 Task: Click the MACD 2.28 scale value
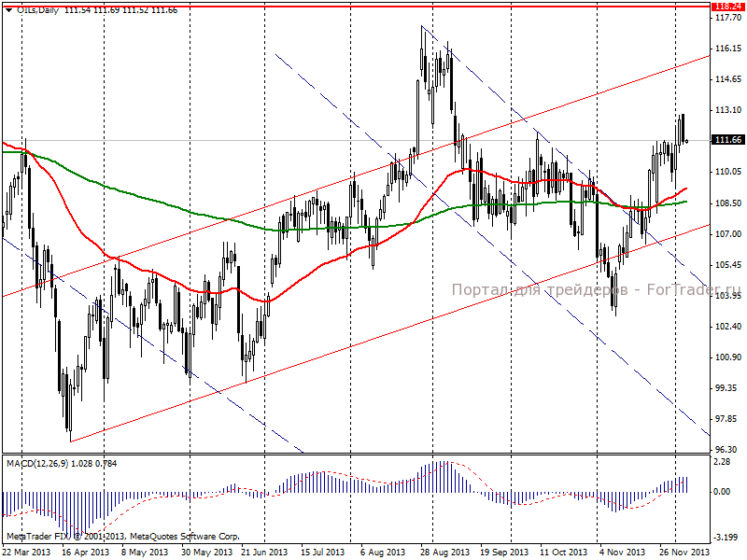click(723, 461)
